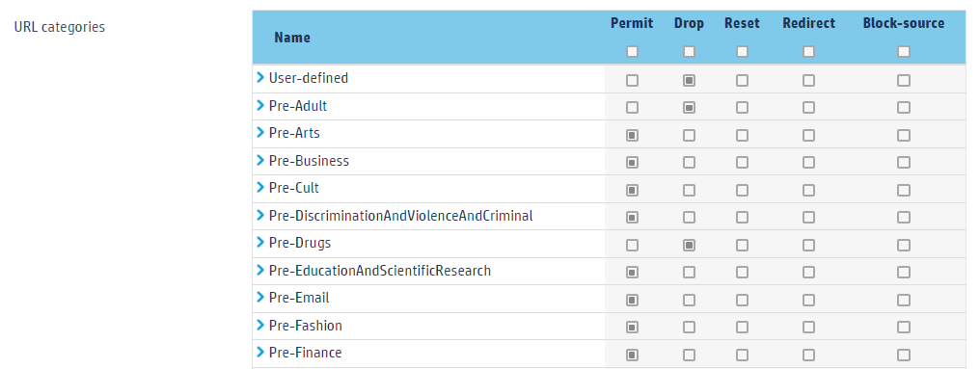Expand the Pre-Finance category chevron

pos(260,353)
